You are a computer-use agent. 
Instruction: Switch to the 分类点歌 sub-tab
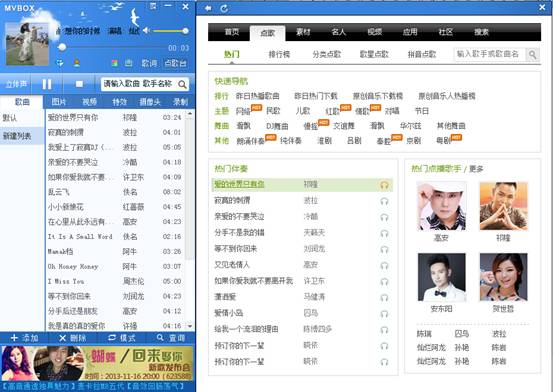(327, 54)
